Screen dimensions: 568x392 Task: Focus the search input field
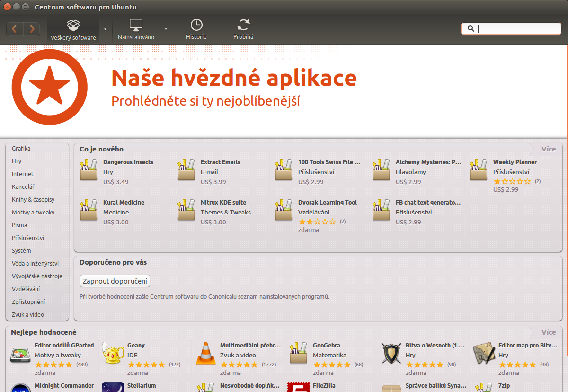(511, 28)
